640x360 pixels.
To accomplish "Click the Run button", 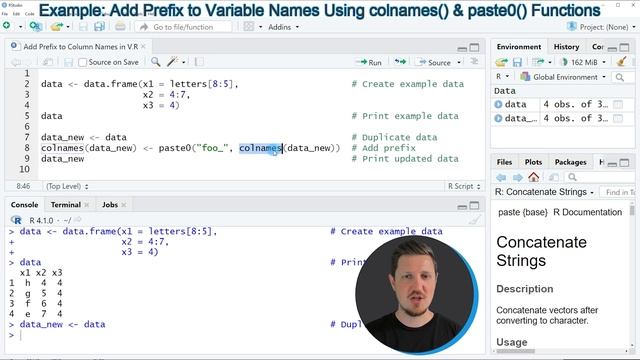I will click(369, 62).
